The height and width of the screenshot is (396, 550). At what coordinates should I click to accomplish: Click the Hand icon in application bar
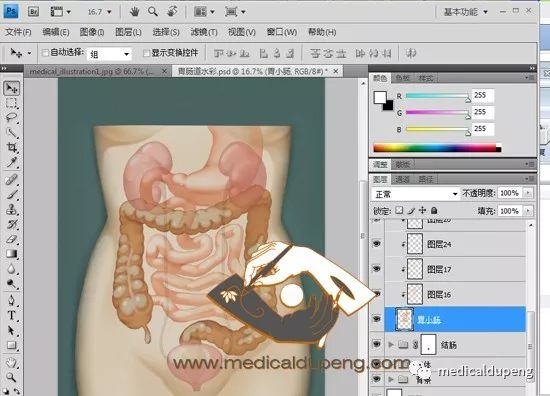(134, 12)
